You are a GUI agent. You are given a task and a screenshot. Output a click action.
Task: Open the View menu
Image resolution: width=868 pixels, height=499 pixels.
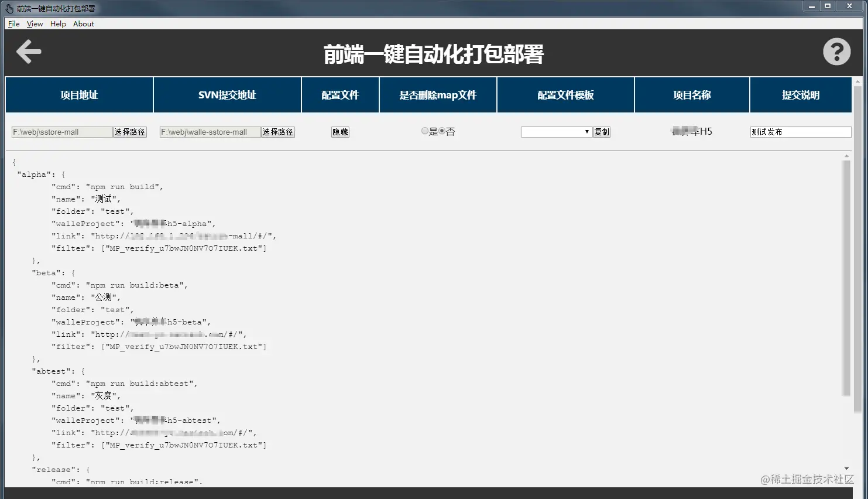pos(35,24)
